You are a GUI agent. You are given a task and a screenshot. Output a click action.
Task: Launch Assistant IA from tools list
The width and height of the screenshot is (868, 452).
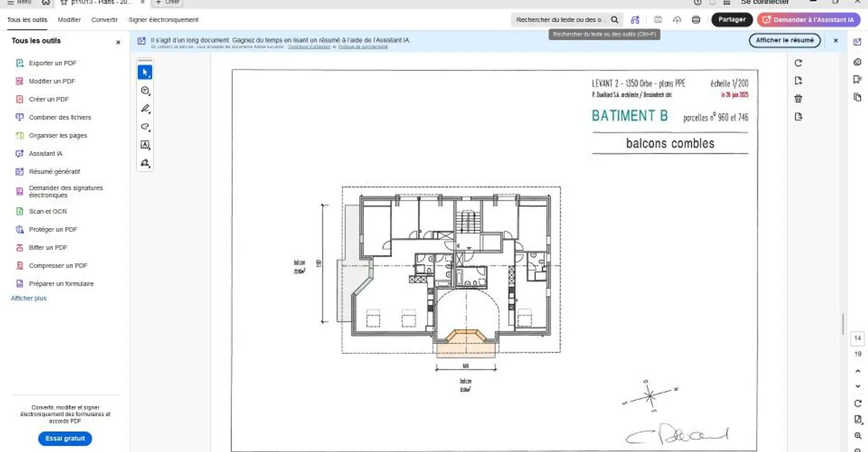[x=46, y=154]
